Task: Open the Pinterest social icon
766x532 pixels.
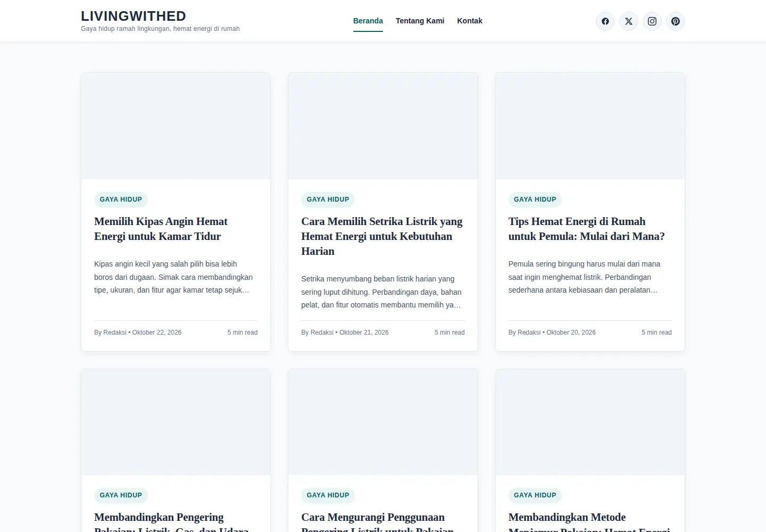Action: 676,21
